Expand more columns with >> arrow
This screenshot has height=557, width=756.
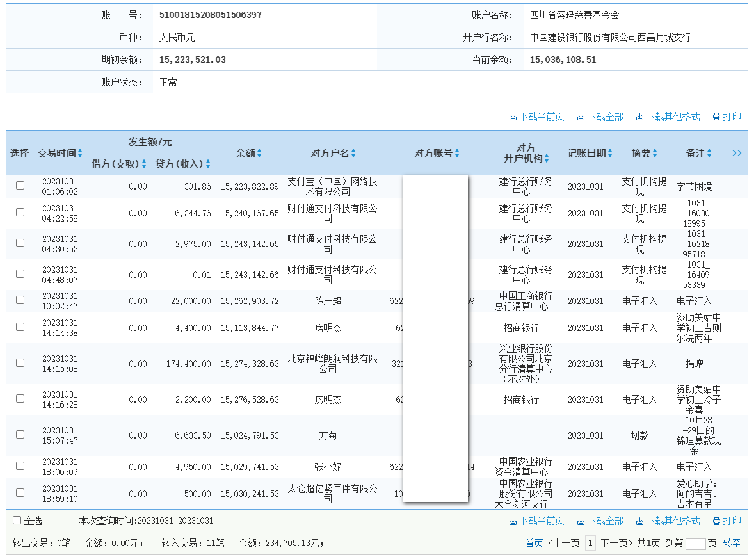pos(736,154)
